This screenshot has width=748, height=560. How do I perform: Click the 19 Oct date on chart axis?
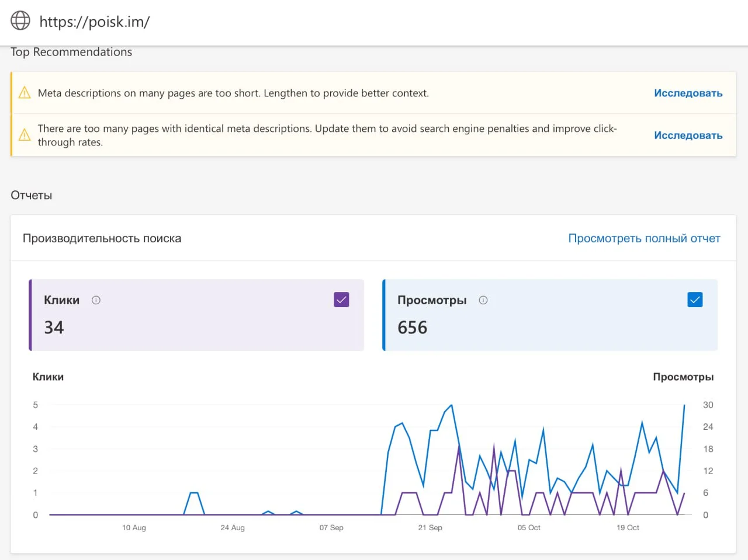point(628,527)
